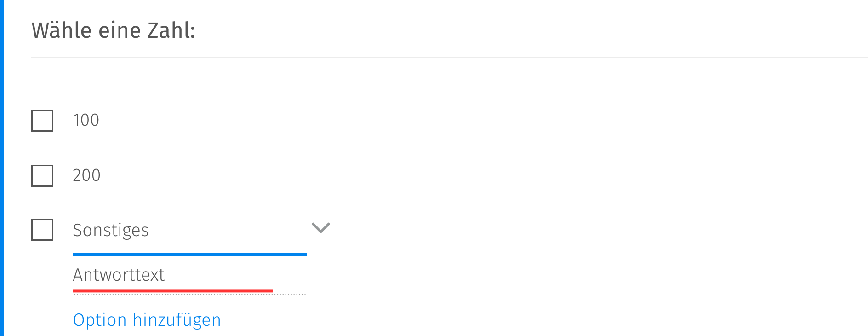The width and height of the screenshot is (868, 336).
Task: Click the blue underline below Sonstiges
Action: tap(189, 254)
